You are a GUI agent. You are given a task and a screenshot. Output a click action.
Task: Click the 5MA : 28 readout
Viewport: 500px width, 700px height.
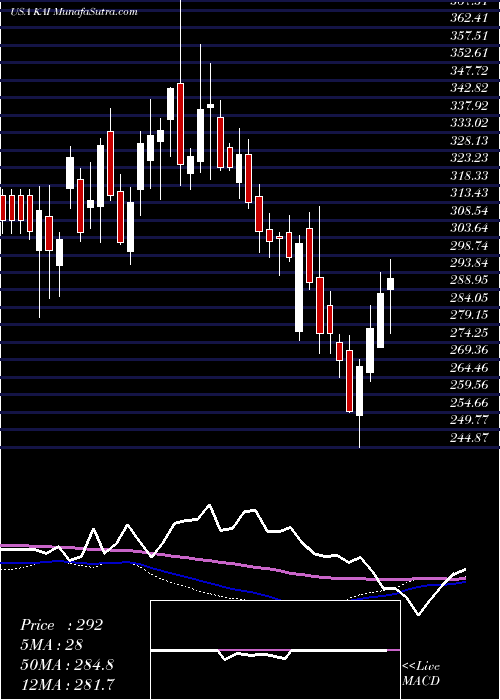[51, 645]
